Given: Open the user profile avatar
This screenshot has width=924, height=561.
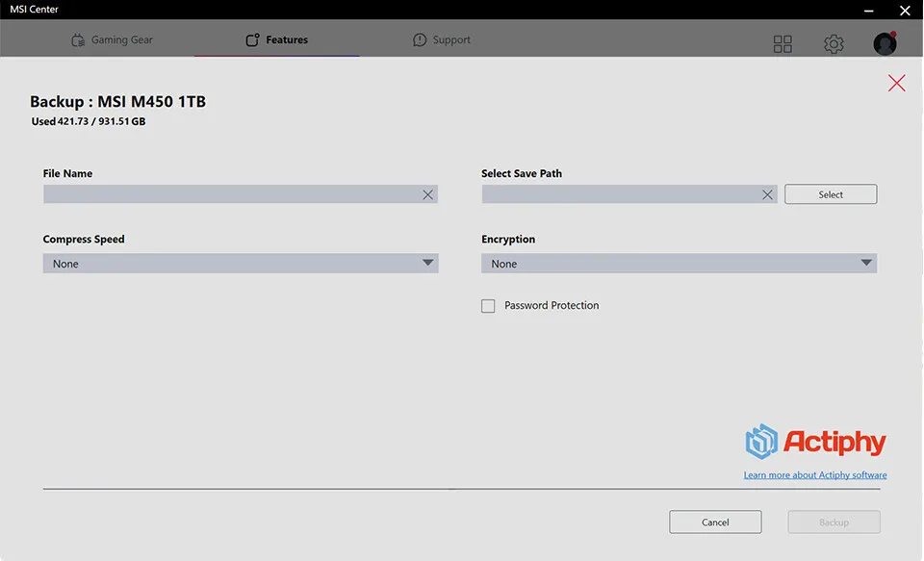Looking at the screenshot, I should click(x=885, y=43).
